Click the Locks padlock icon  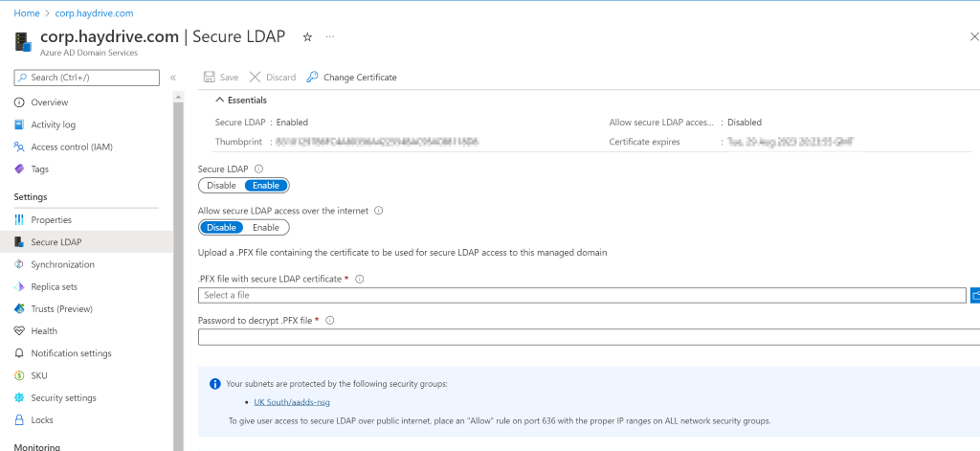point(19,420)
